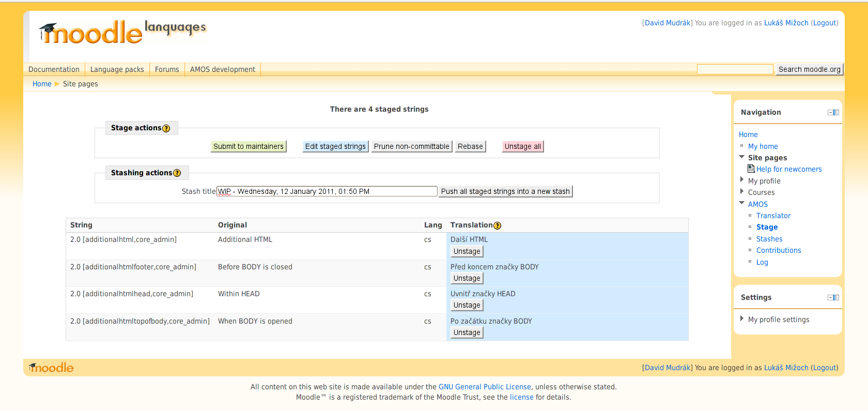Expand the Courses tree node
The width and height of the screenshot is (868, 411).
tap(742, 192)
